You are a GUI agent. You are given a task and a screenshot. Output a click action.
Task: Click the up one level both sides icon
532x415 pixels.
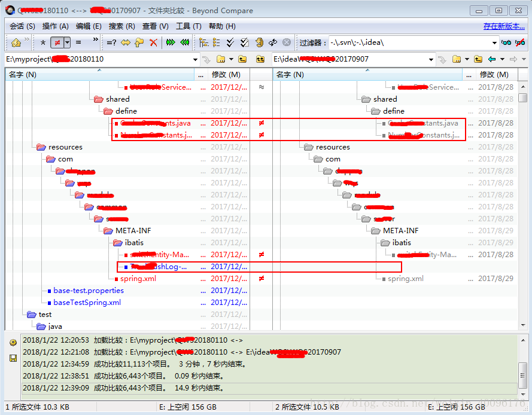260,59
